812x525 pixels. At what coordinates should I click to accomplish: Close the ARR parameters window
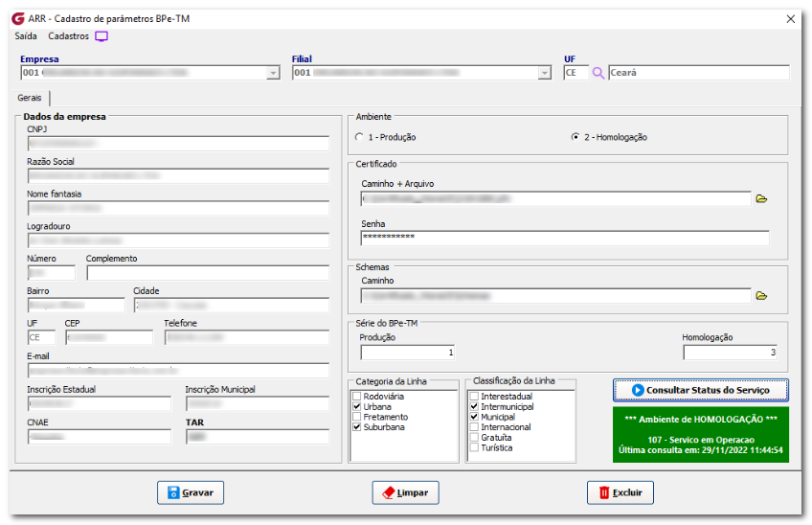tap(790, 19)
